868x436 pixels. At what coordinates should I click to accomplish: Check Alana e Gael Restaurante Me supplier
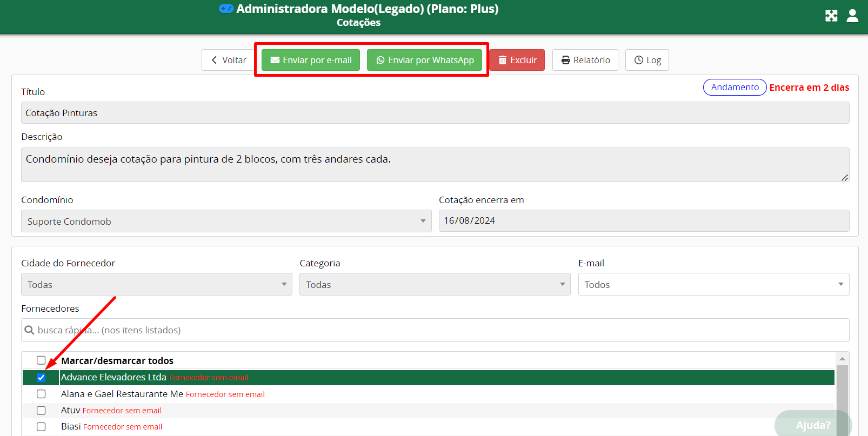pos(41,394)
